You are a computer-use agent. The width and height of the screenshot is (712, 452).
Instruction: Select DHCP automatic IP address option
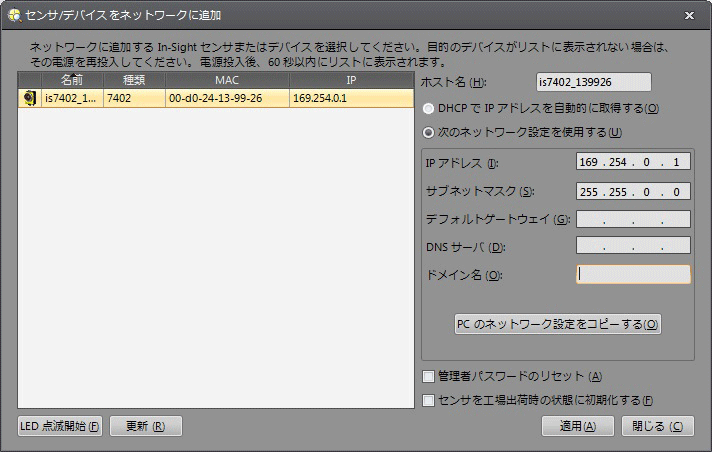[x=429, y=108]
